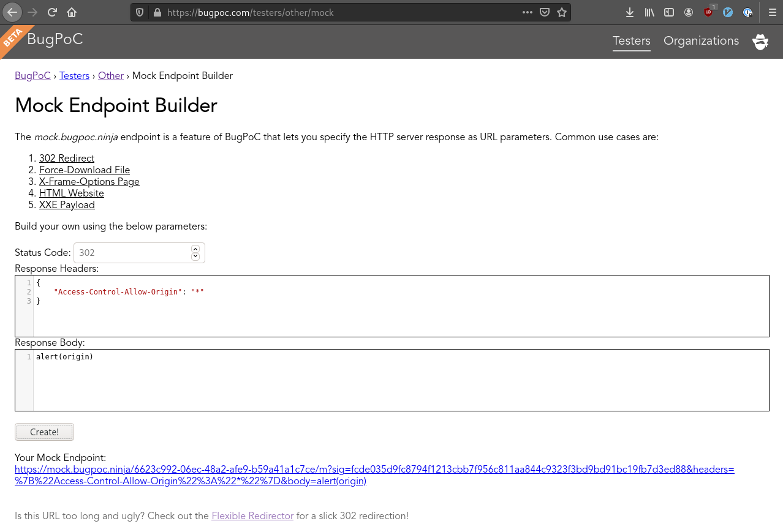The width and height of the screenshot is (783, 532).
Task: Save page to Pocket
Action: pyautogui.click(x=544, y=12)
